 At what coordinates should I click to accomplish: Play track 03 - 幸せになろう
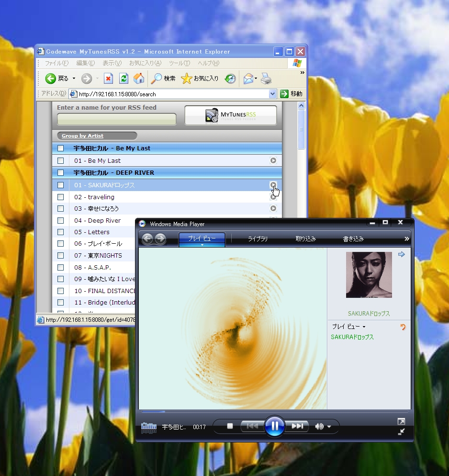273,208
